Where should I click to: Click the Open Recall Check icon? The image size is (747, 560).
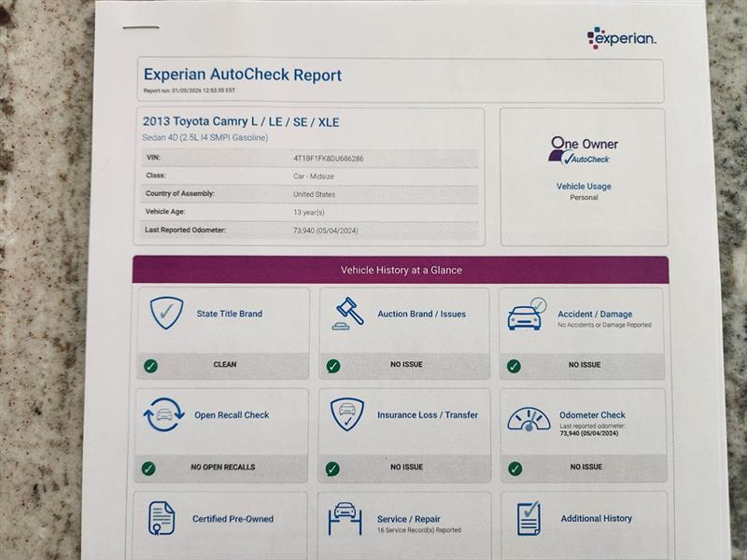click(163, 415)
